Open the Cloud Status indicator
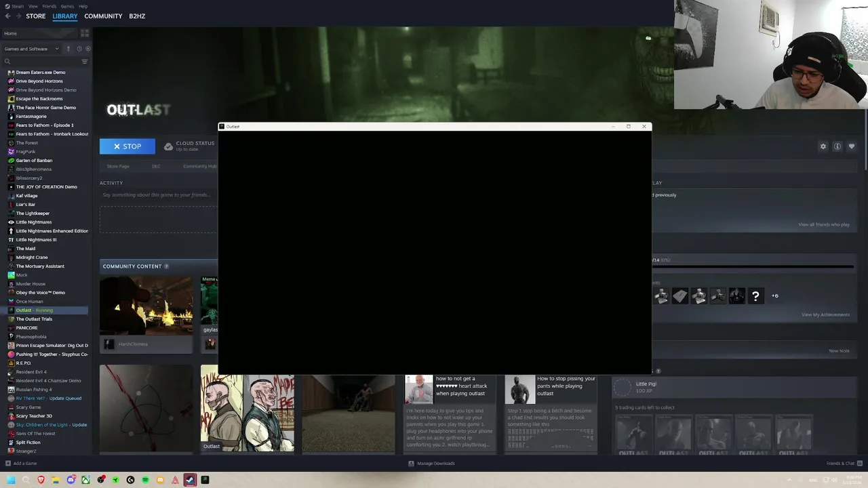Viewport: 868px width, 488px height. coord(189,146)
